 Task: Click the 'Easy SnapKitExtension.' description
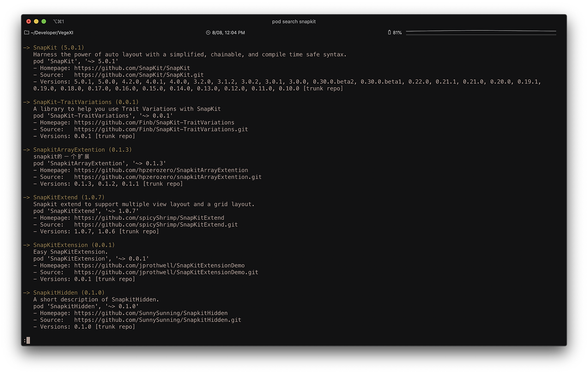(71, 252)
